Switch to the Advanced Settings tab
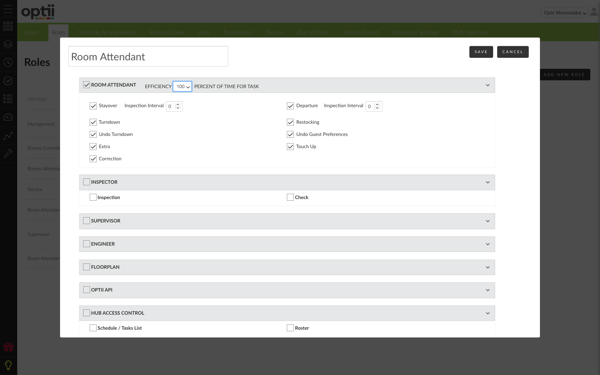The width and height of the screenshot is (600, 375). click(x=415, y=33)
